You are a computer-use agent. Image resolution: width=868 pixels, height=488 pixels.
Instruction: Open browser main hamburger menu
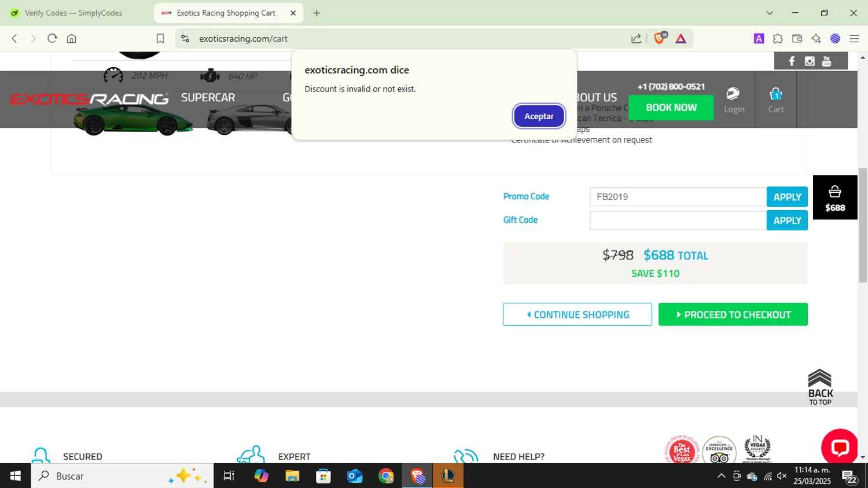[854, 39]
